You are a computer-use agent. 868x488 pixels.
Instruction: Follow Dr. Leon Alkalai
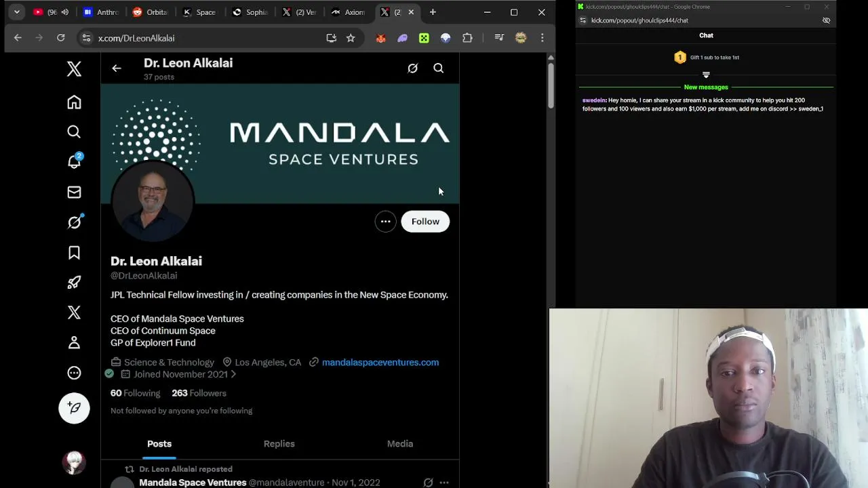pyautogui.click(x=425, y=222)
